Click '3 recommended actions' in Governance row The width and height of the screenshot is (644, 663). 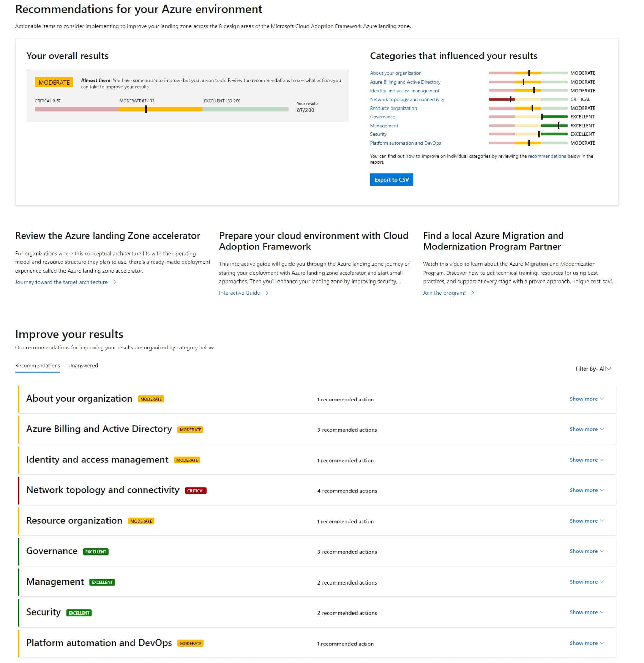point(347,552)
